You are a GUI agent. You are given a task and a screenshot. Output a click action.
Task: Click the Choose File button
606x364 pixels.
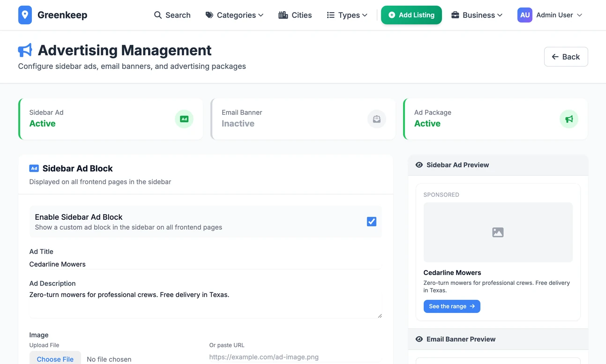55,358
